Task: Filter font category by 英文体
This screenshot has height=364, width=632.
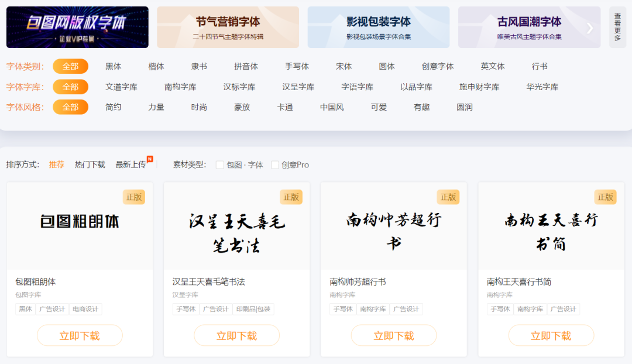Action: point(493,67)
